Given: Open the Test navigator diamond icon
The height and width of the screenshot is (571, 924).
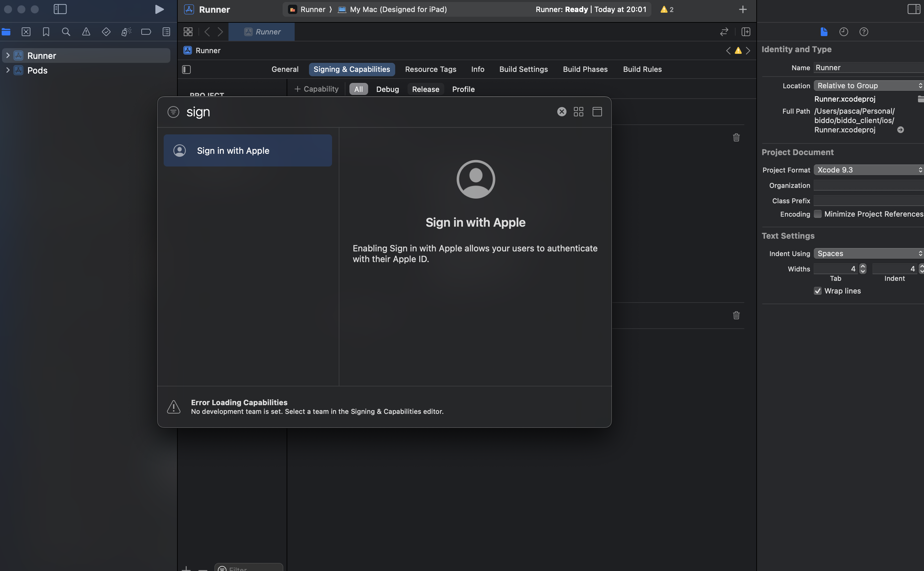Looking at the screenshot, I should click(106, 32).
